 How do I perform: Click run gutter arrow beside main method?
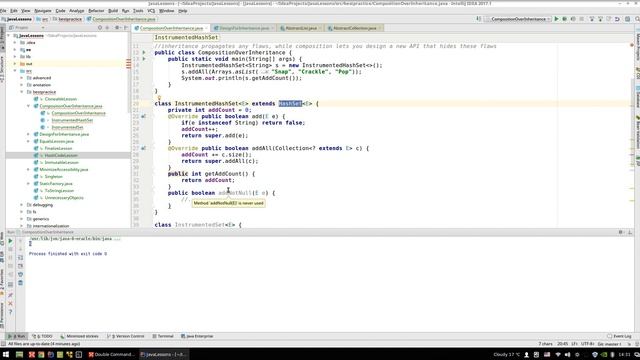pos(144,59)
